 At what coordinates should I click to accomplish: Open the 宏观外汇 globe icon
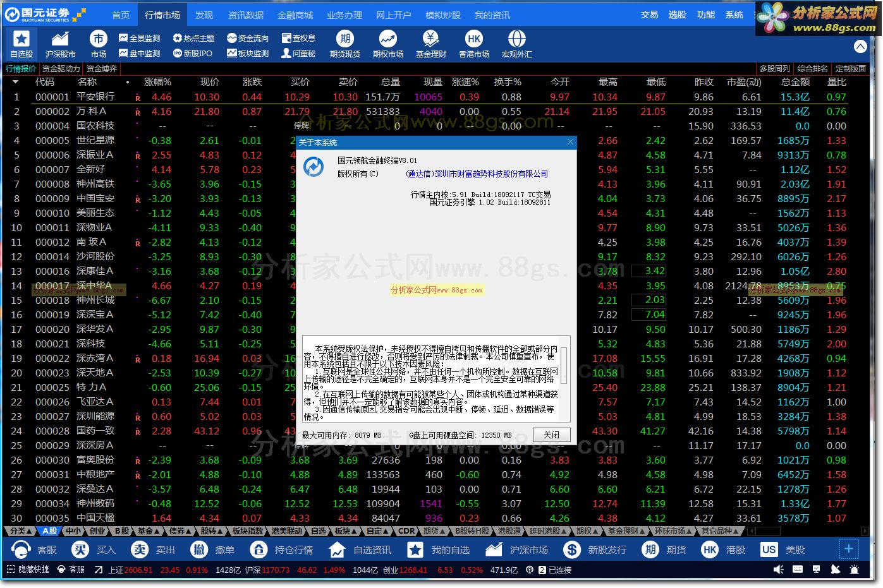point(517,44)
